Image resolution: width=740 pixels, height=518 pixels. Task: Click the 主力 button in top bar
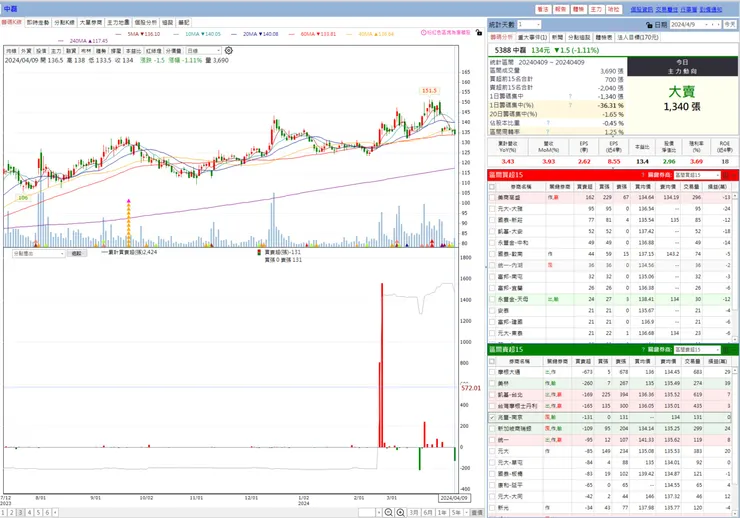tap(596, 9)
